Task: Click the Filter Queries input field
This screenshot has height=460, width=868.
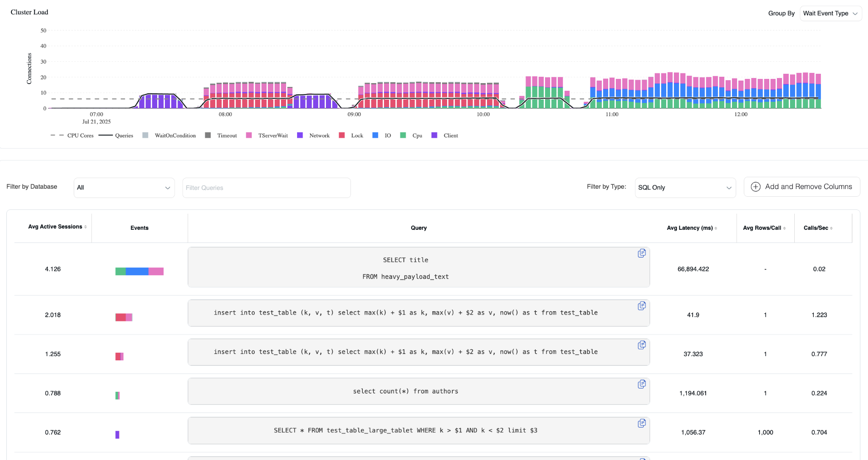Action: tap(266, 188)
